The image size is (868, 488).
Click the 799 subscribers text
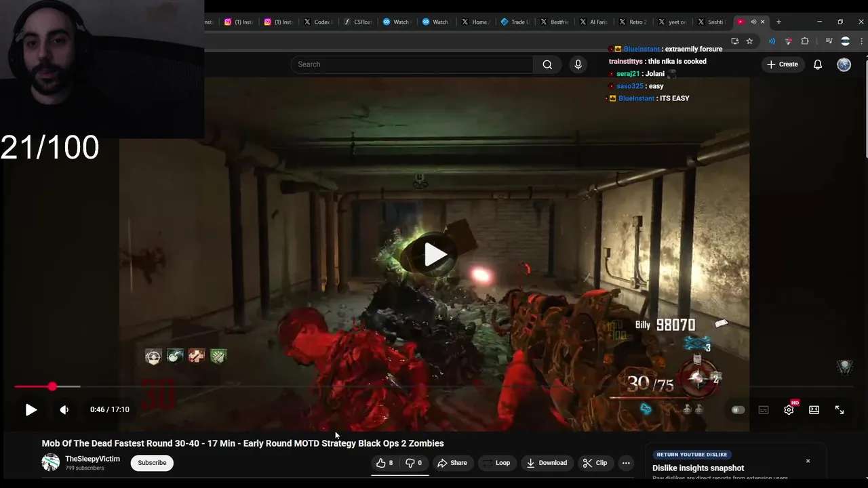[85, 468]
